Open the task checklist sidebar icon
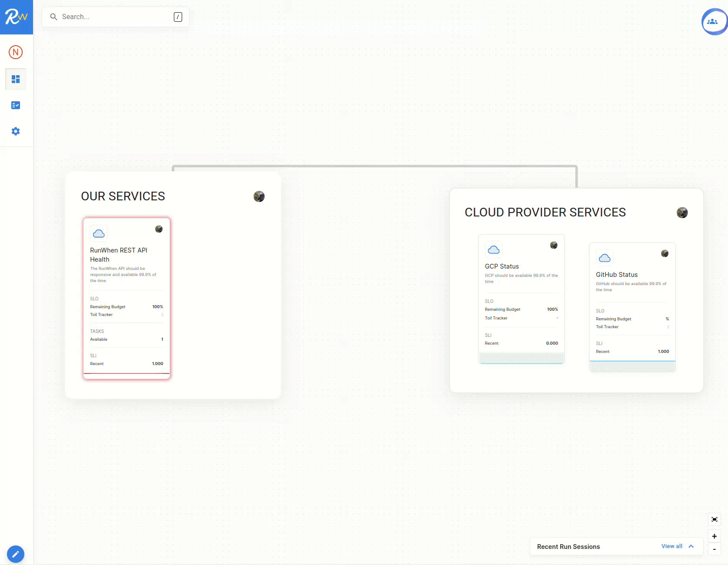 (x=16, y=105)
